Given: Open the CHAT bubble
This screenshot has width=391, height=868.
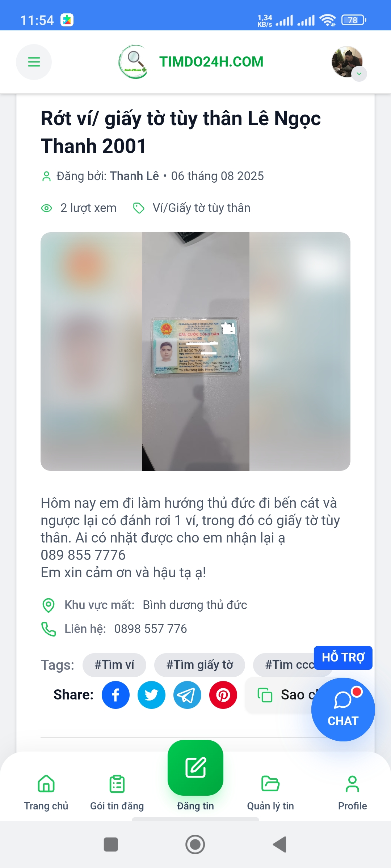Looking at the screenshot, I should 343,709.
